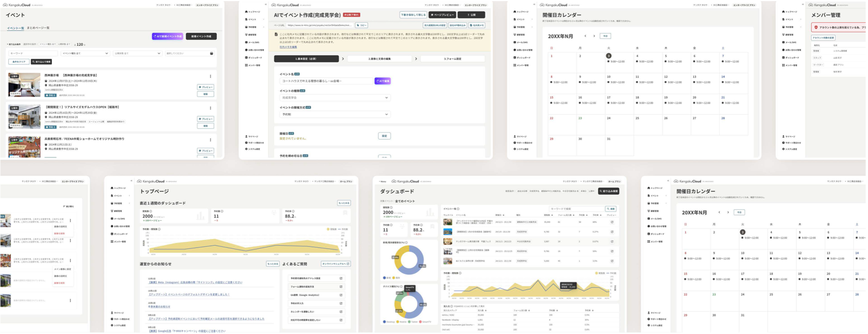
Task: Open the イベントの開催方式 dropdown showing 予約制
Action: 334,115
